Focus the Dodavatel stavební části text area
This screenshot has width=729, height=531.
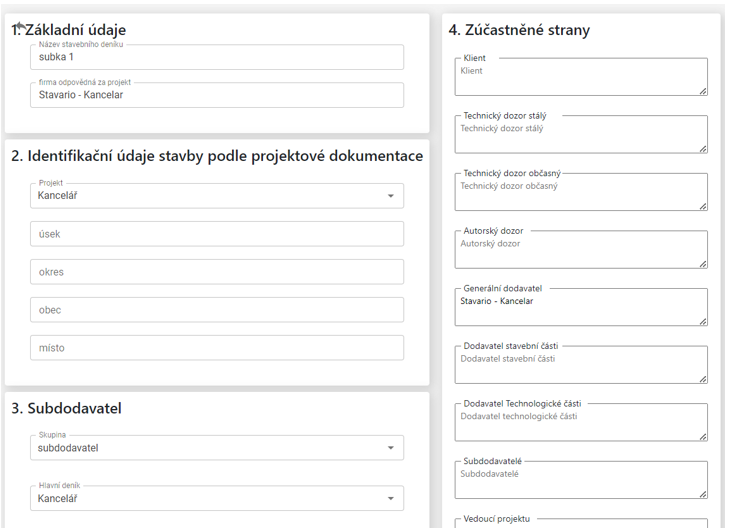click(x=580, y=365)
